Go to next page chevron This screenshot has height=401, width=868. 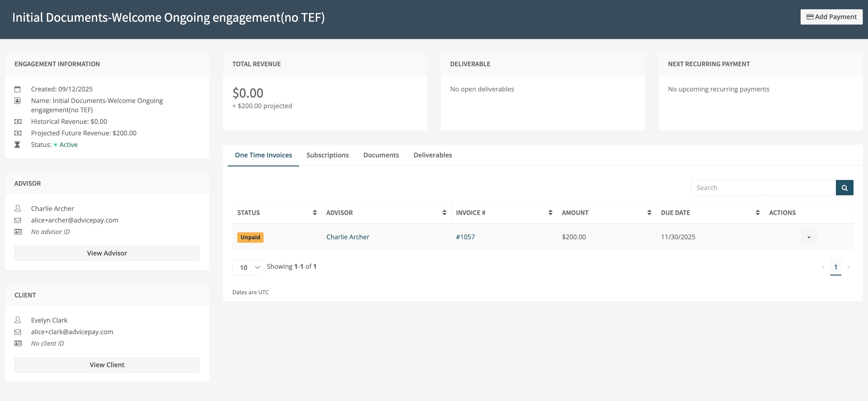[848, 267]
